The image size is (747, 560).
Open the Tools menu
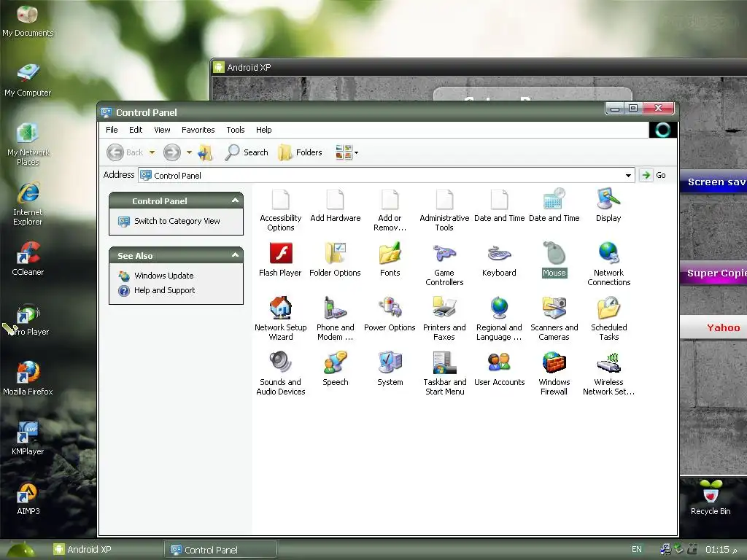tap(236, 130)
